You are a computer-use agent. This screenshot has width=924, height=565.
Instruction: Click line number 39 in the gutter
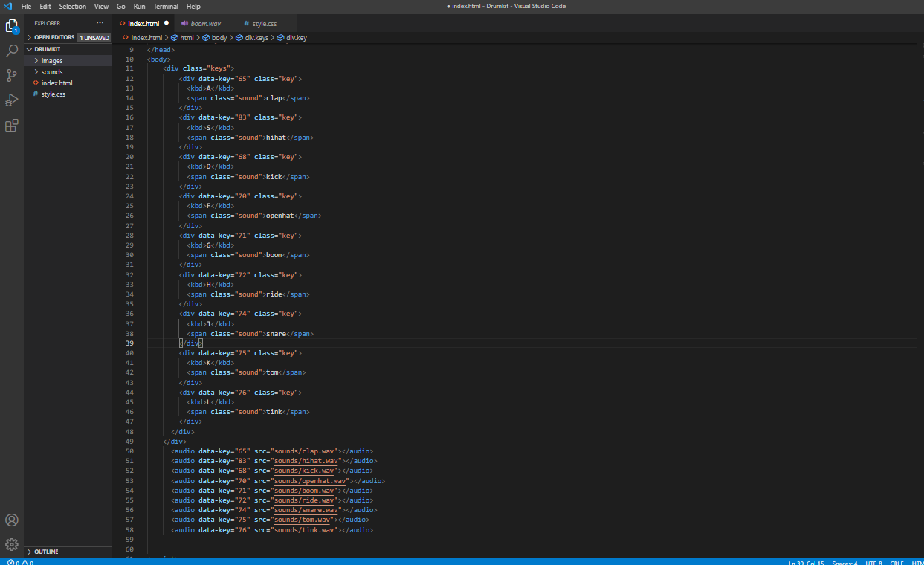coord(130,343)
